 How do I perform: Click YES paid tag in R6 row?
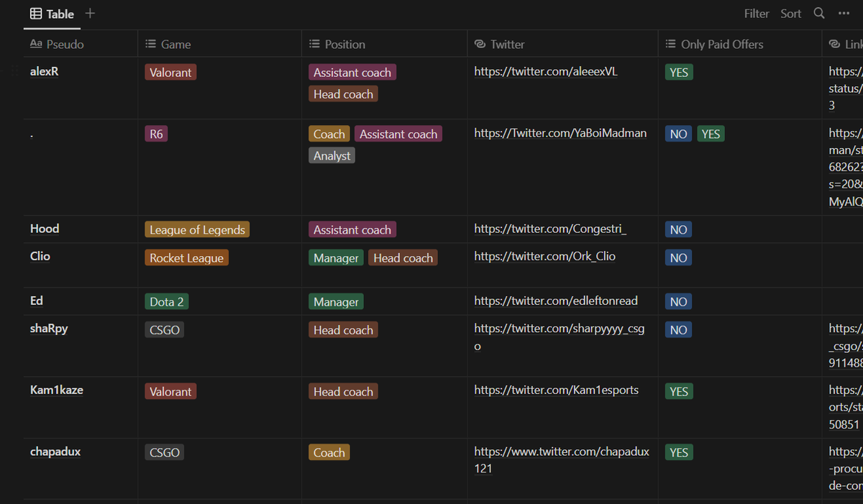coord(711,134)
